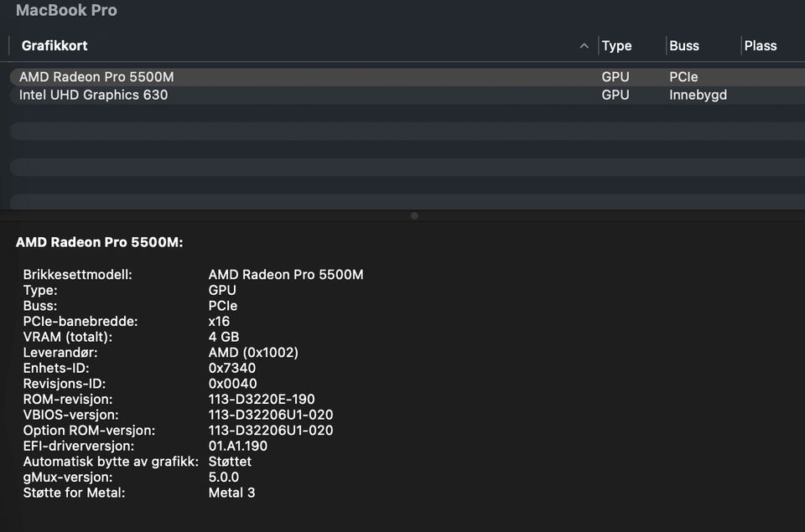Sort the list by Grafikkort column
Screen dimensions: 805x532
[x=55, y=46]
